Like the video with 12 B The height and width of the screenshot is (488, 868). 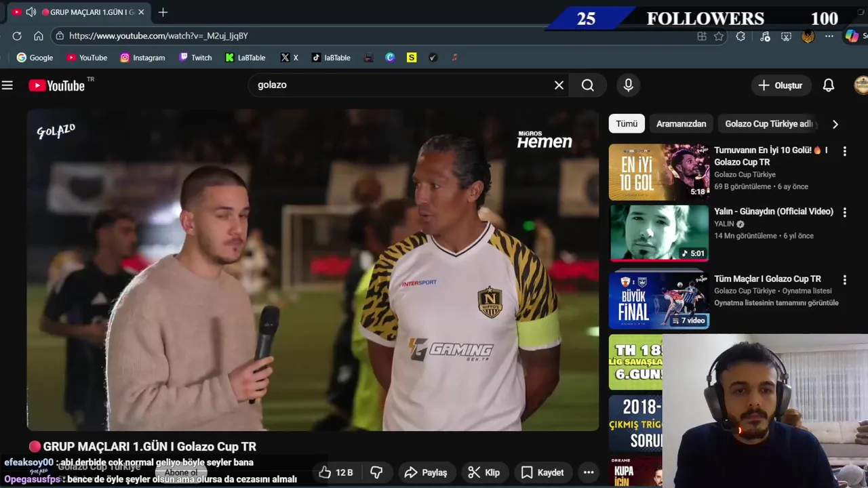(x=336, y=472)
